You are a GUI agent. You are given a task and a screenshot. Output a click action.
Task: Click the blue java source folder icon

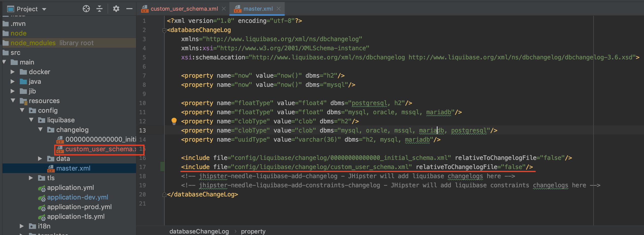click(x=23, y=82)
